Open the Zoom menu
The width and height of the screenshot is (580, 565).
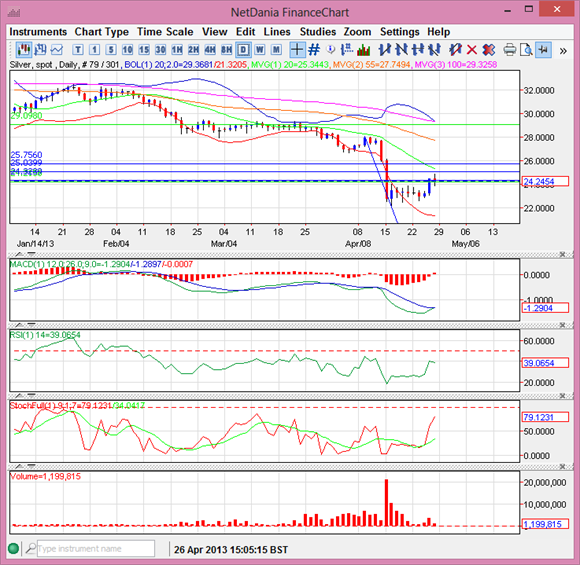[357, 32]
